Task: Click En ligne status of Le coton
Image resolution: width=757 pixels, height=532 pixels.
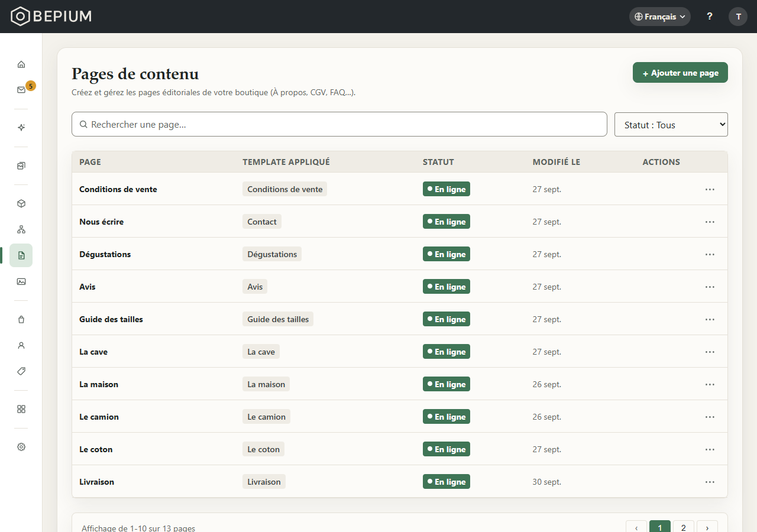Action: pos(447,449)
